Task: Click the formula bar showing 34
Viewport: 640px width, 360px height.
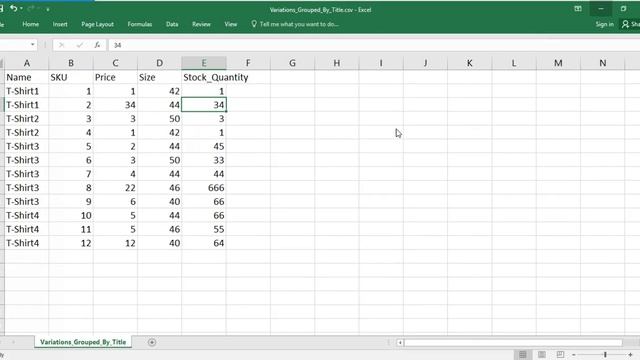Action: [x=373, y=45]
